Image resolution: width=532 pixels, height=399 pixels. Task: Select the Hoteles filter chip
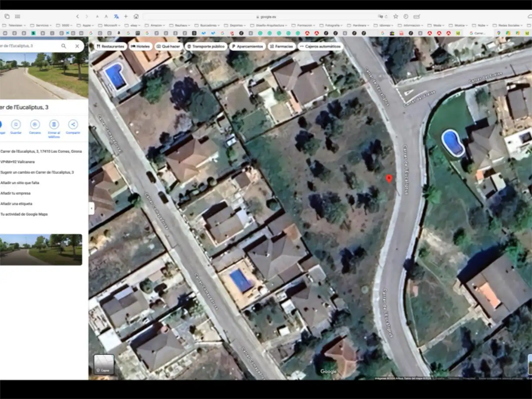140,47
